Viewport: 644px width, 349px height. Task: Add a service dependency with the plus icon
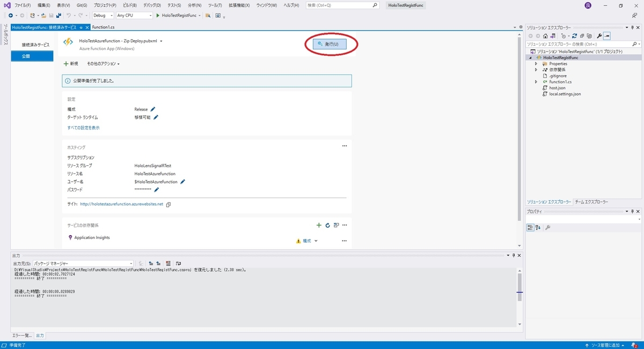(319, 225)
